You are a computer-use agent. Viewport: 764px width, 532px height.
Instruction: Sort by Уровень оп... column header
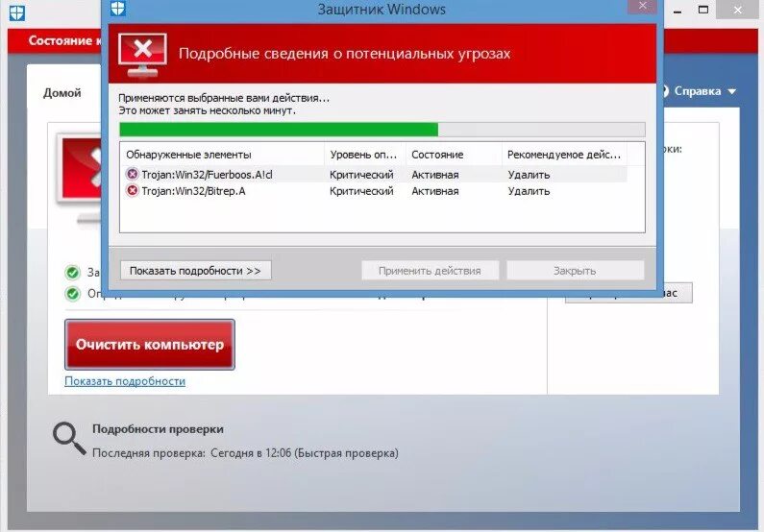click(x=364, y=155)
